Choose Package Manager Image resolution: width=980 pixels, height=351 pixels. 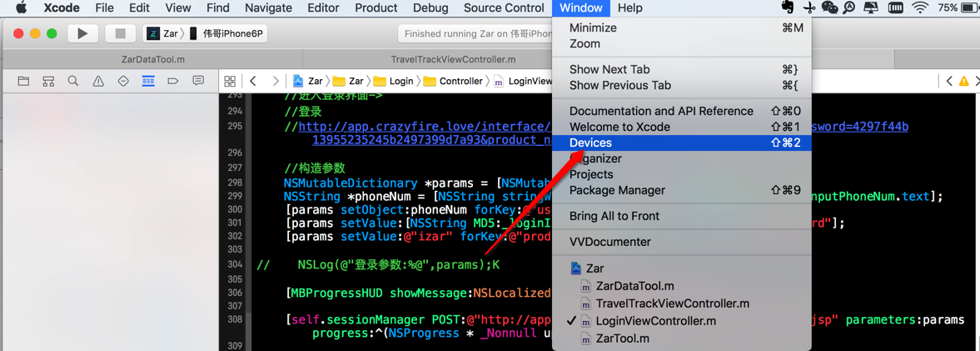pos(682,190)
